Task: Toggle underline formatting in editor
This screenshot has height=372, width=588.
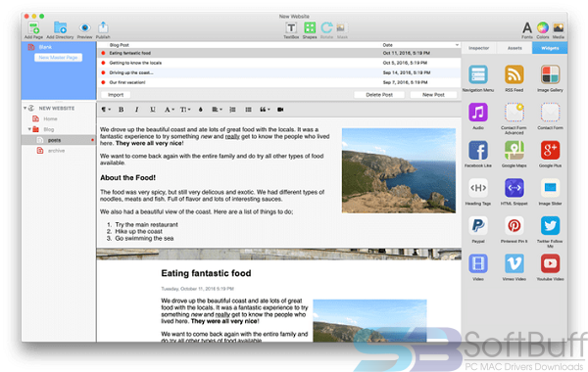Action: point(153,110)
